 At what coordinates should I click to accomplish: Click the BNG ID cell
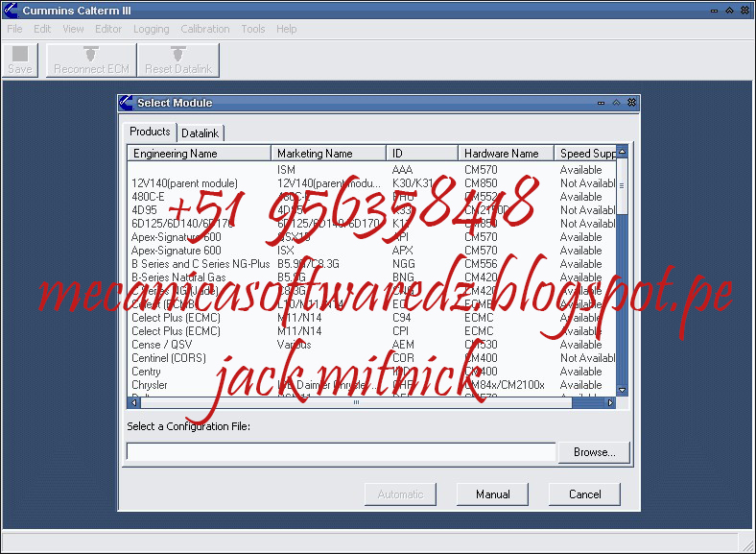(x=403, y=277)
